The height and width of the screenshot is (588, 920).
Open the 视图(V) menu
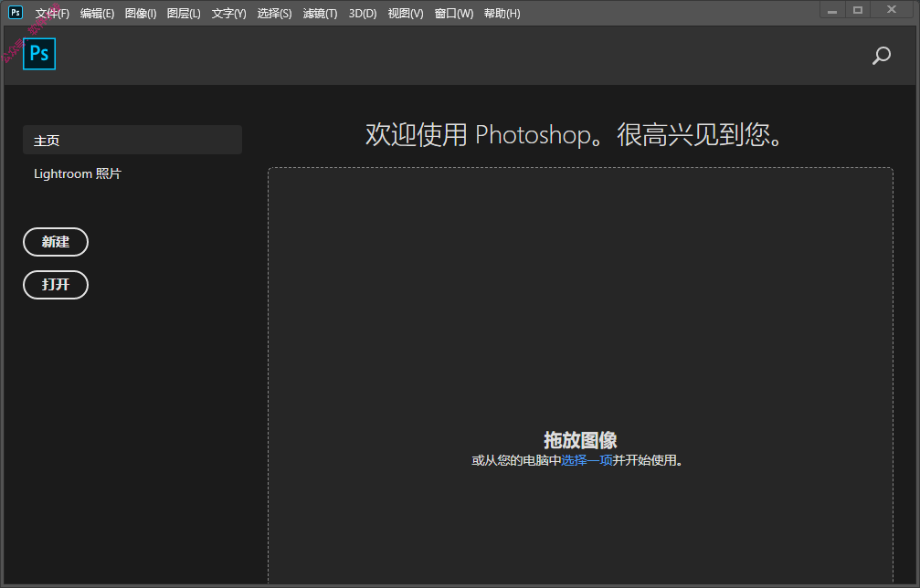(406, 14)
